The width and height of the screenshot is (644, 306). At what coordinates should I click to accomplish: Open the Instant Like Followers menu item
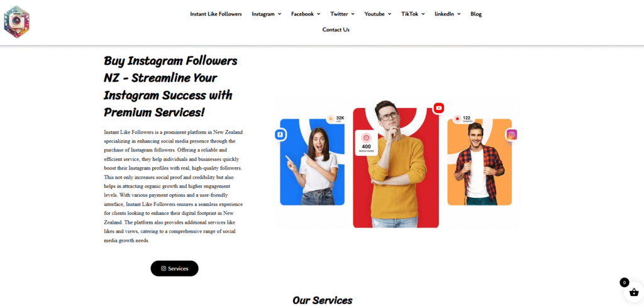pyautogui.click(x=216, y=14)
